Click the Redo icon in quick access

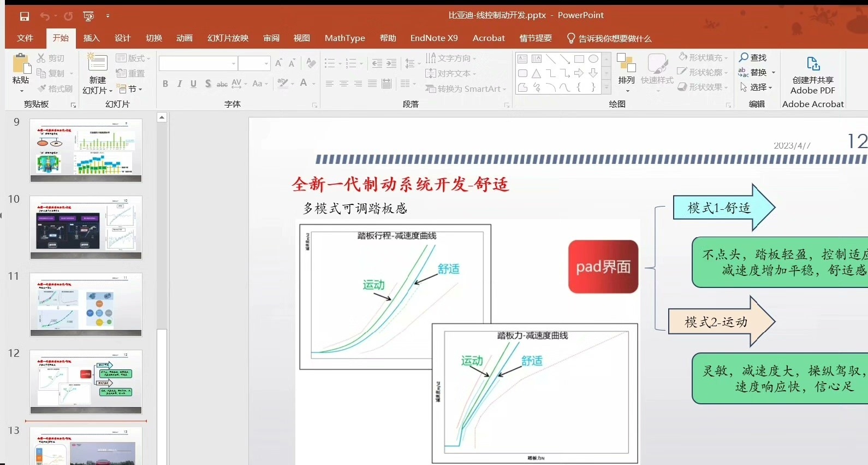(68, 16)
